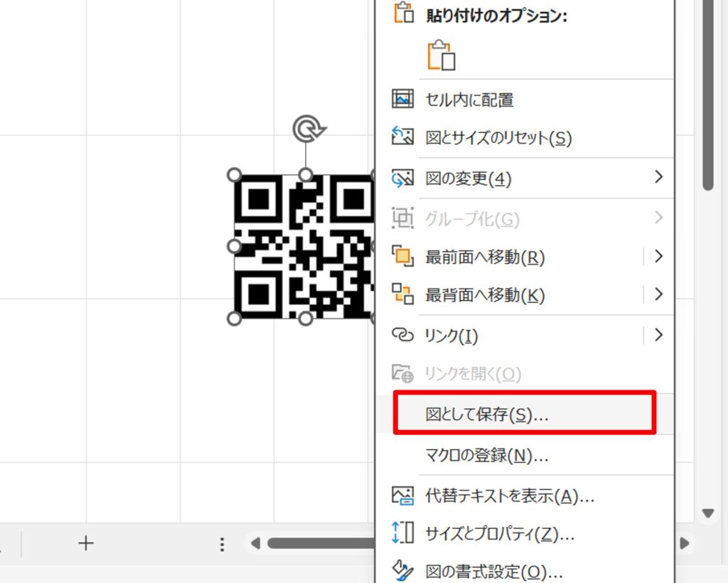Select 図とサイズのリセット(S) menu entry
728x583 pixels.
[525, 138]
